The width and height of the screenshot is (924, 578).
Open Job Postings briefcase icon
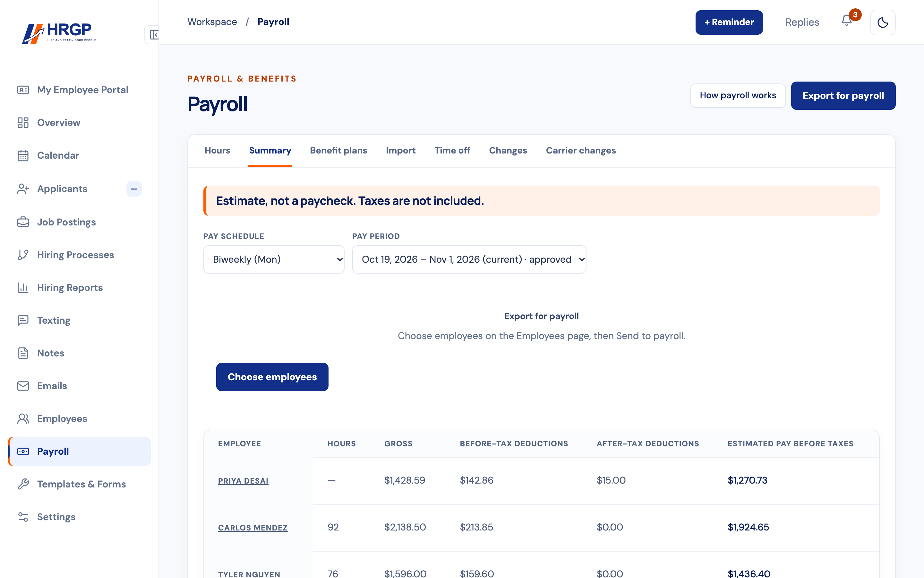pyautogui.click(x=23, y=222)
